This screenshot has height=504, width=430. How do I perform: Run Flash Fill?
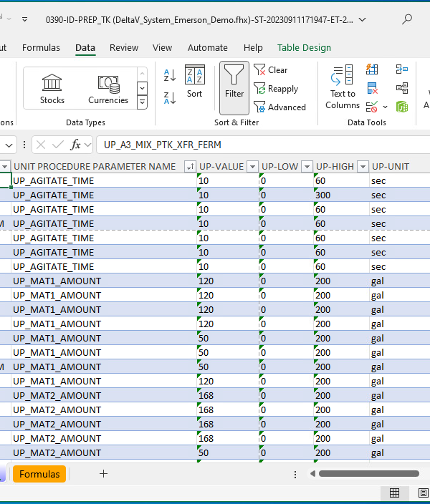coord(372,69)
